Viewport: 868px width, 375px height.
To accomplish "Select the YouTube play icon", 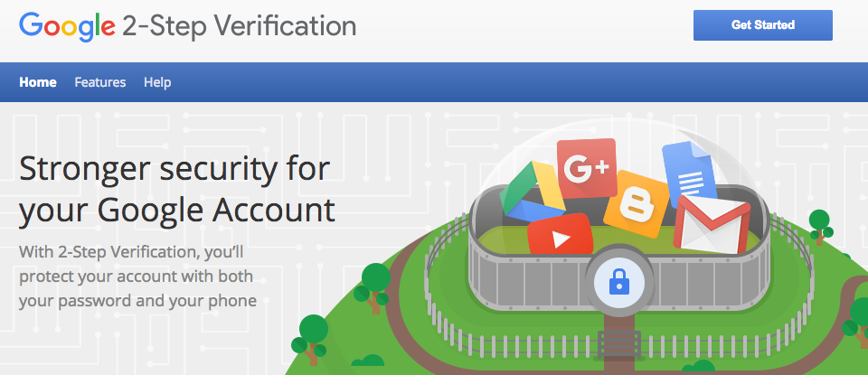I will [x=561, y=237].
